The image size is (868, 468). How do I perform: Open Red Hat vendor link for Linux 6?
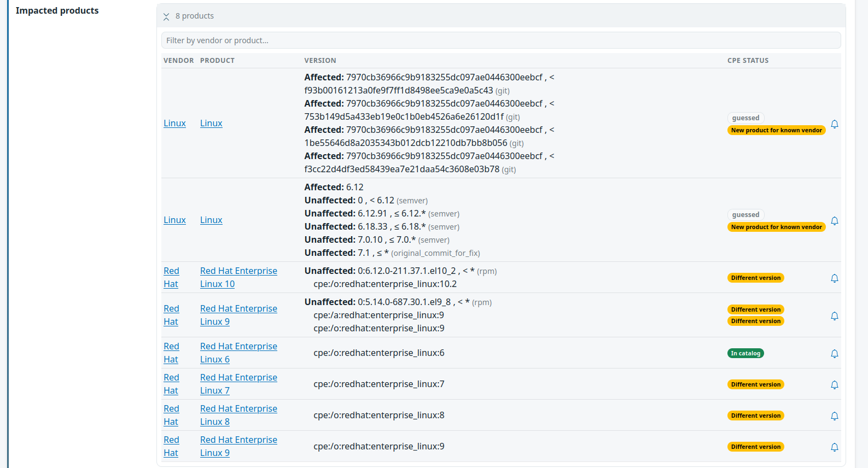coord(171,353)
